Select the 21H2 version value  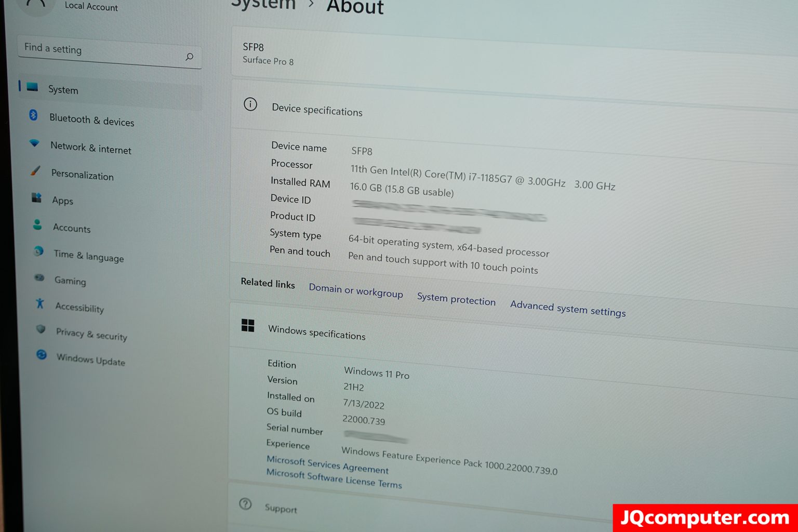click(353, 387)
